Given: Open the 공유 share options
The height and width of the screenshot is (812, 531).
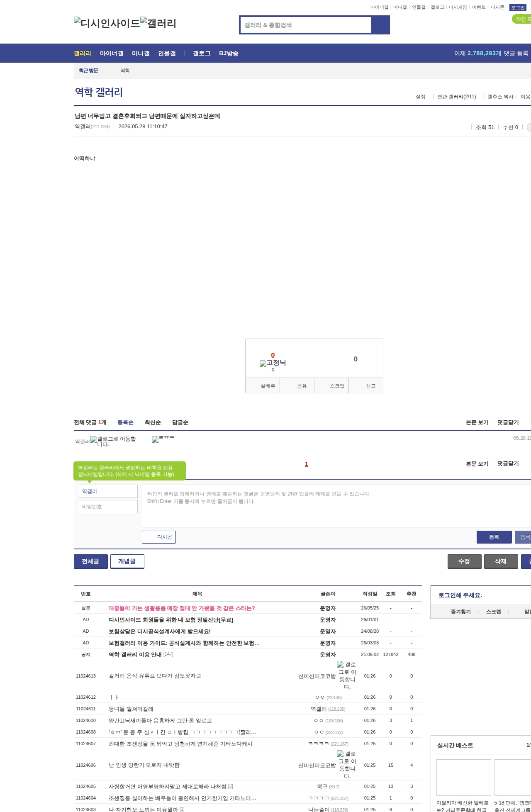Looking at the screenshot, I should (x=297, y=386).
